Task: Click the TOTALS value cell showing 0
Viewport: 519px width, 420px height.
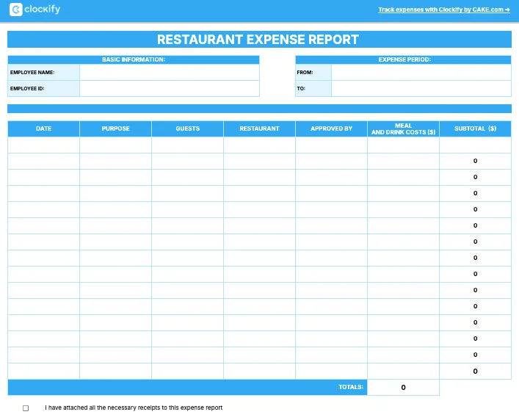Action: 404,387
